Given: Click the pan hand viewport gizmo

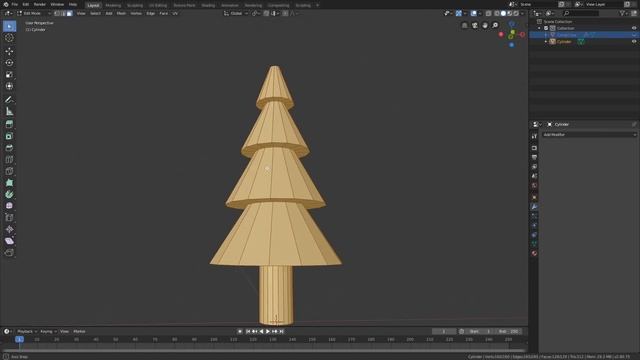Looking at the screenshot, I should point(485,25).
